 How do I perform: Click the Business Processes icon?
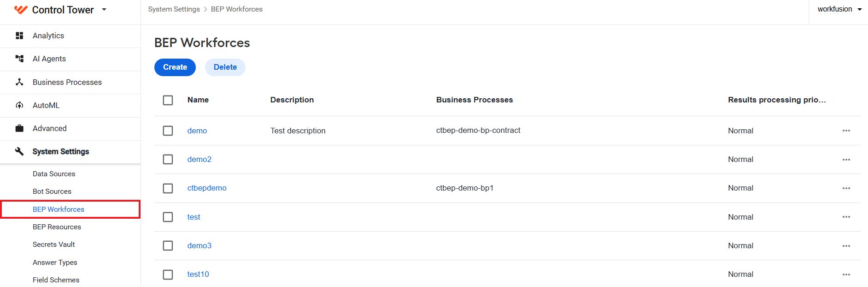point(19,82)
